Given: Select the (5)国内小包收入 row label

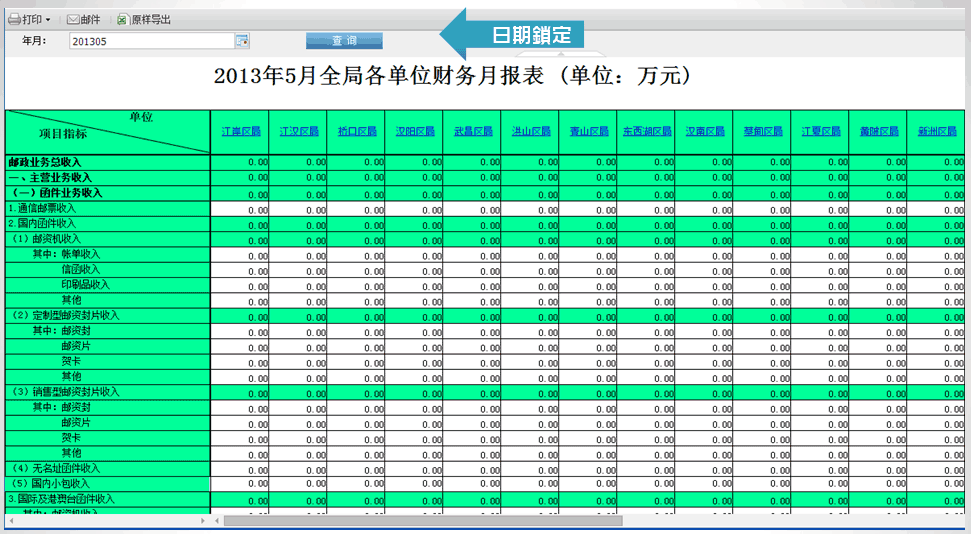Looking at the screenshot, I should [x=51, y=483].
